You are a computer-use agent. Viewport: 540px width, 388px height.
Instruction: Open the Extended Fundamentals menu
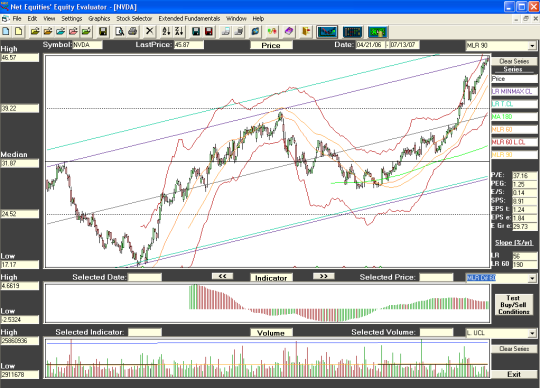point(189,19)
